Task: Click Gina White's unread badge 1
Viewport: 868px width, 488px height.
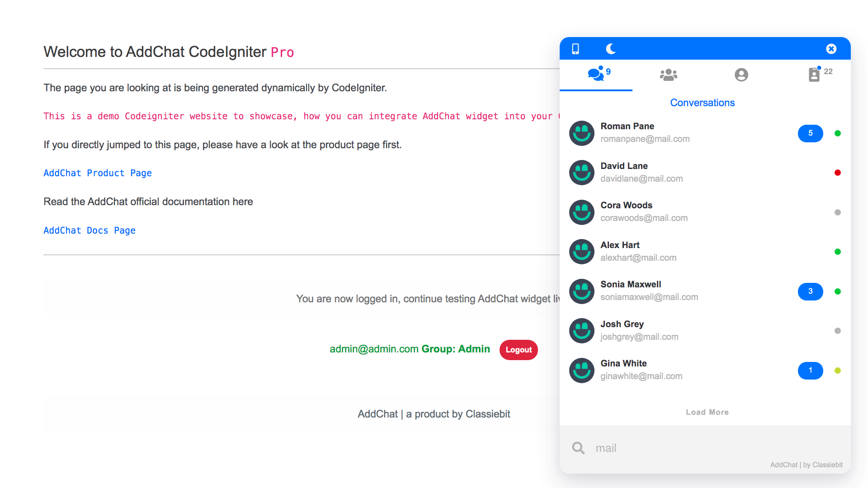Action: [810, 371]
